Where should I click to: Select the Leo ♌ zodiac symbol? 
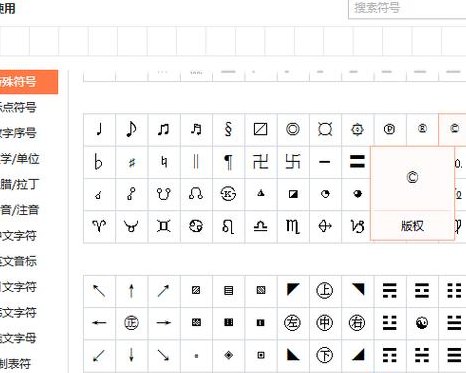coord(228,226)
